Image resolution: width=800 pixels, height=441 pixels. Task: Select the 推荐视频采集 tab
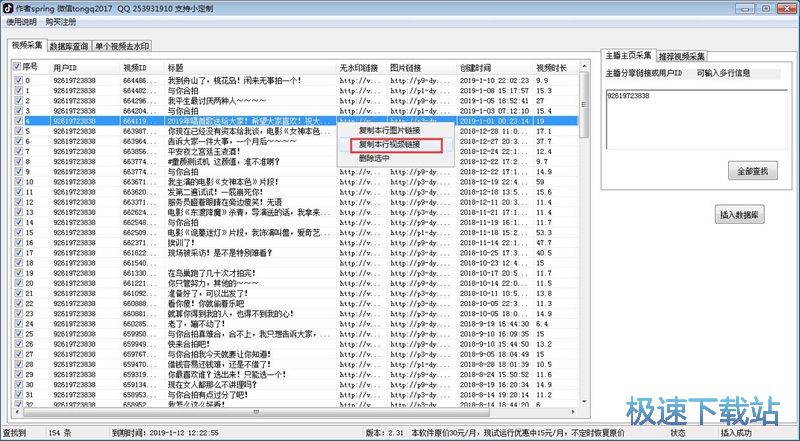tap(682, 56)
